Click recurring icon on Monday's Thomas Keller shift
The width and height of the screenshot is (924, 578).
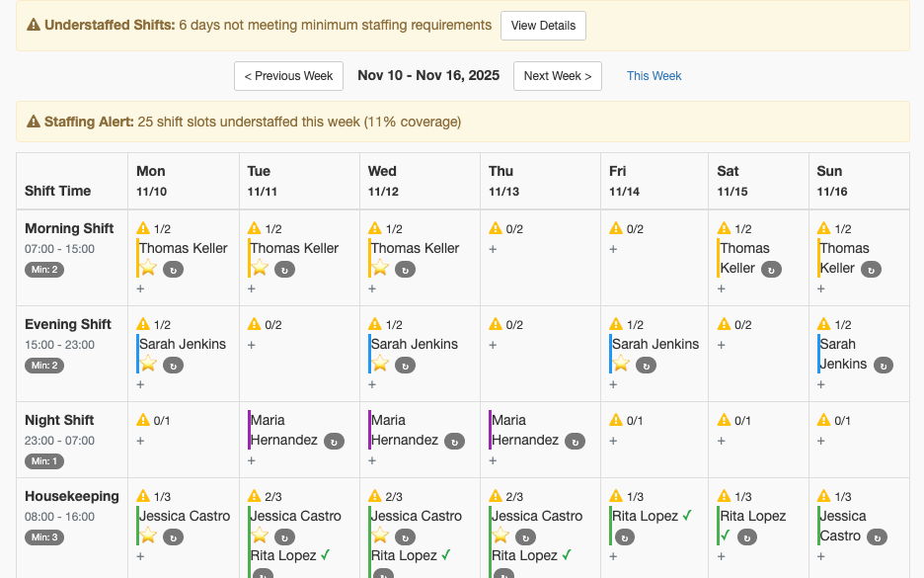click(x=173, y=270)
